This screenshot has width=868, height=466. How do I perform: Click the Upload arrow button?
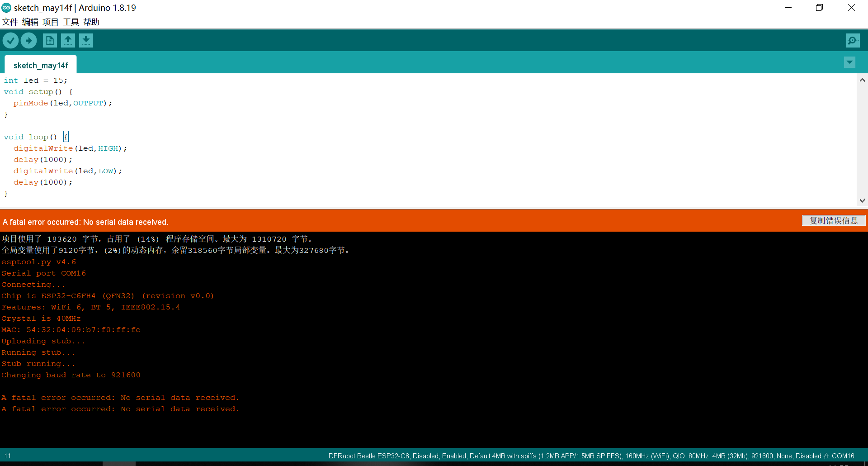29,41
